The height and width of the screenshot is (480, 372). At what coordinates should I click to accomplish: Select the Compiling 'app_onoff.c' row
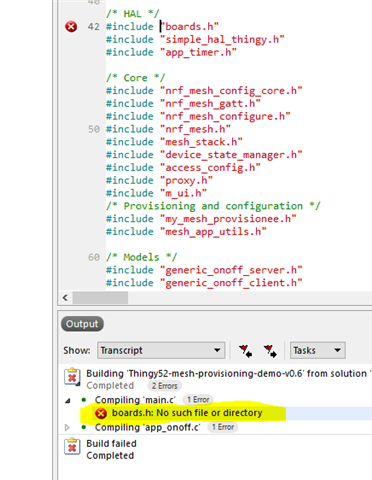147,427
